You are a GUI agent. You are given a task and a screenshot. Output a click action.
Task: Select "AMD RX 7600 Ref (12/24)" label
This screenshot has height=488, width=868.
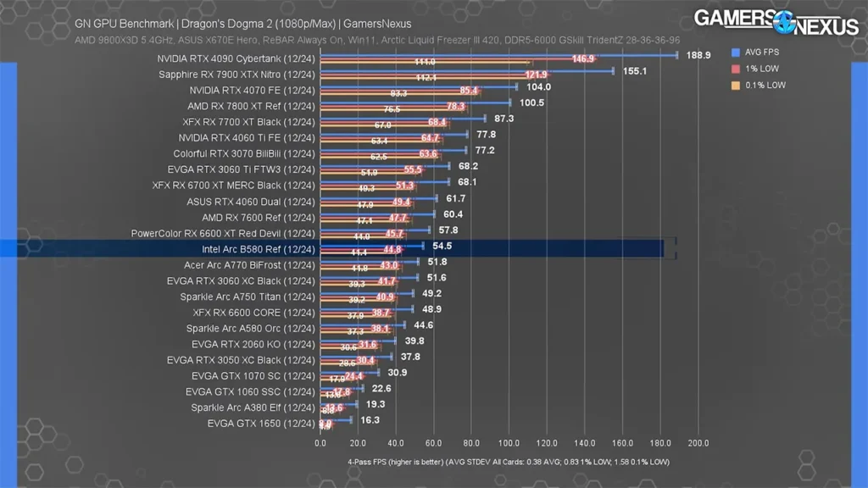tap(259, 218)
